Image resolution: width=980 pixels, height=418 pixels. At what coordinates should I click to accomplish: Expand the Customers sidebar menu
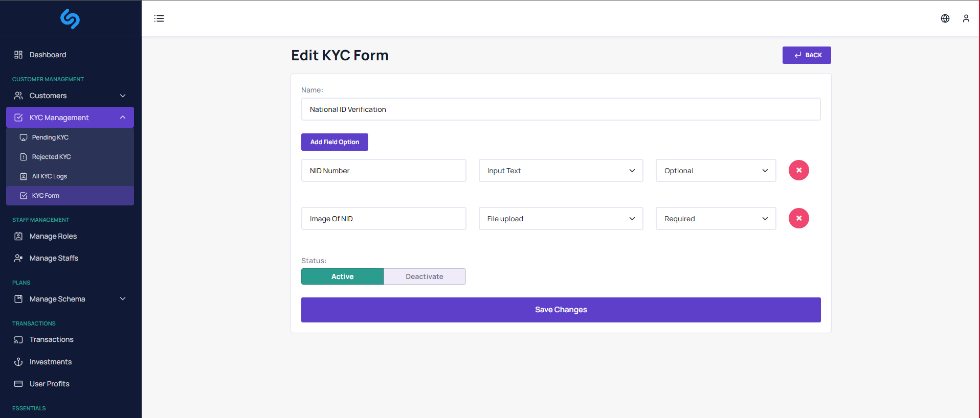click(x=70, y=96)
